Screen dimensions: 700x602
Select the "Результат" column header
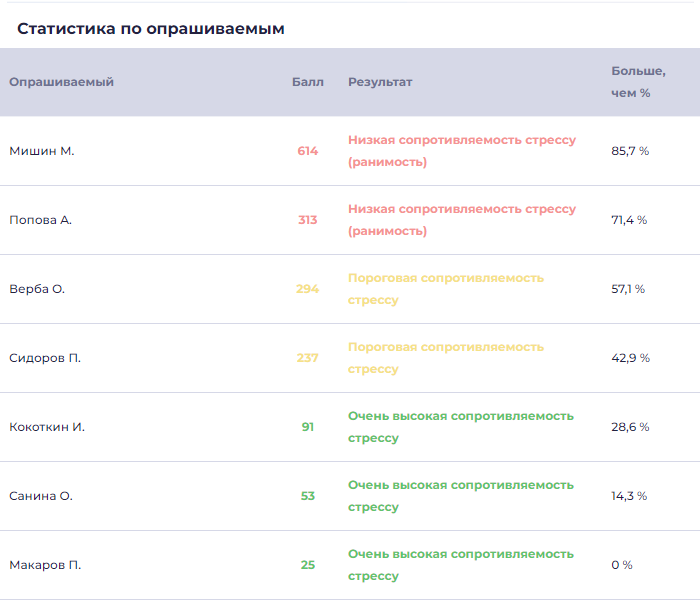pyautogui.click(x=380, y=82)
